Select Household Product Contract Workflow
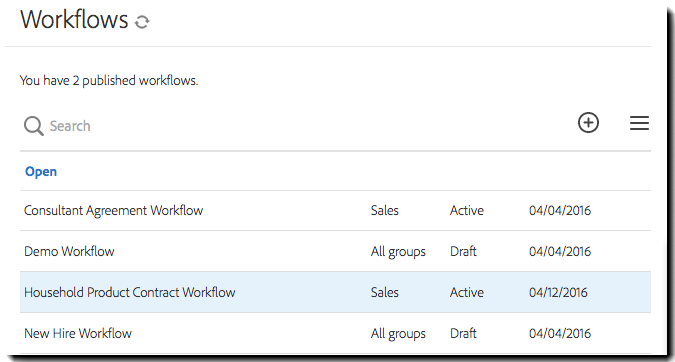Viewport: 675px width, 362px height. pos(335,292)
